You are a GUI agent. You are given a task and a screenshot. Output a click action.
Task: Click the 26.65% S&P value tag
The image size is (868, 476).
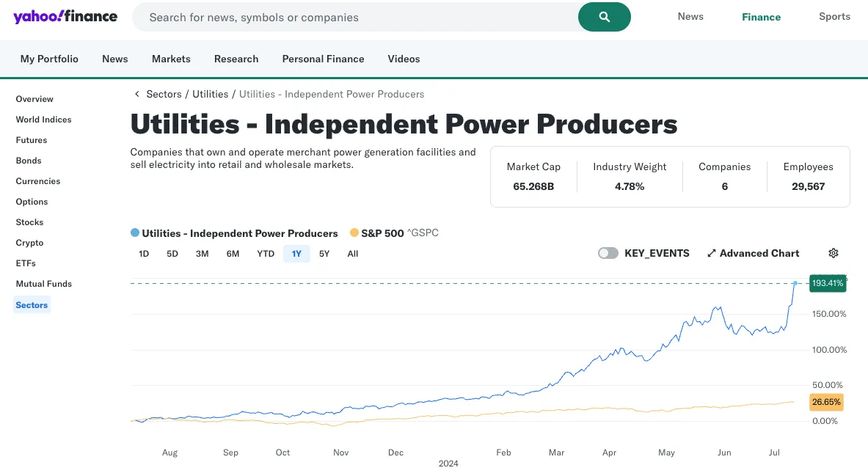(x=826, y=402)
